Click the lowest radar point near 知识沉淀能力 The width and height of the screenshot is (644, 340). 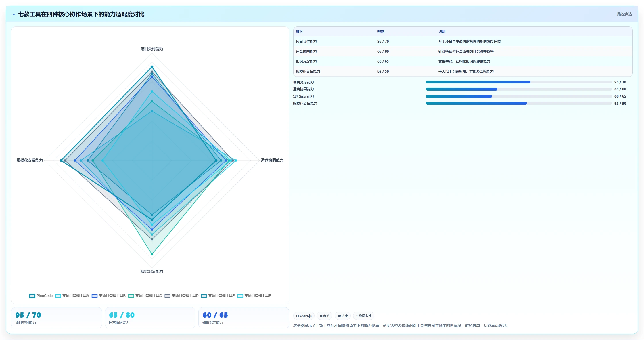coord(152,254)
